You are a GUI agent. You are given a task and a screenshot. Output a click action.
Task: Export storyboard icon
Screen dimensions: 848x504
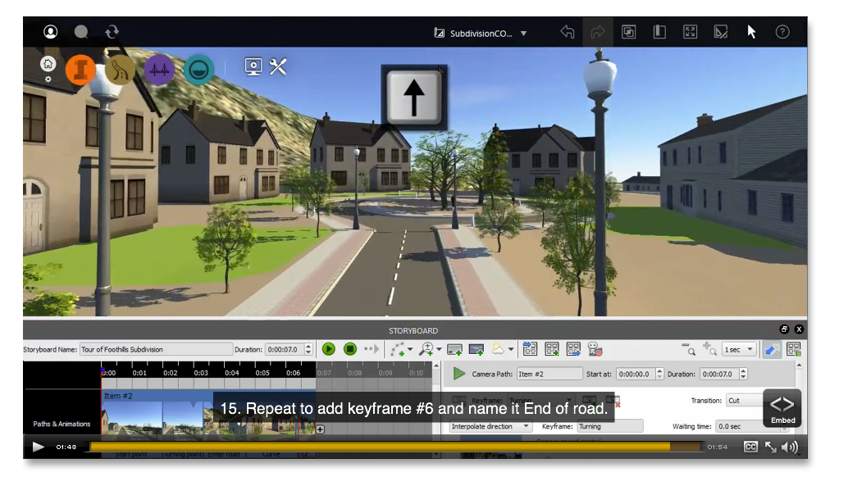pos(573,349)
